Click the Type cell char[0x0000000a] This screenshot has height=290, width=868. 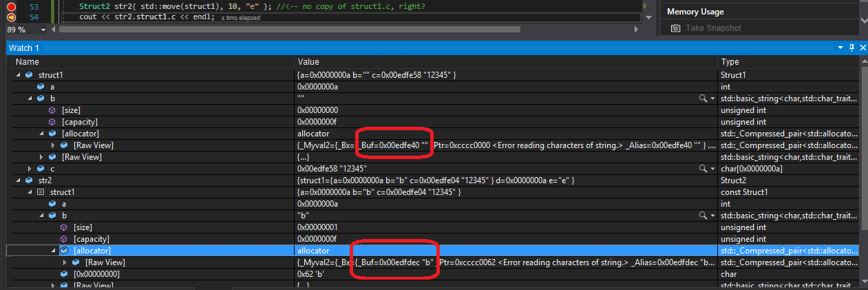point(752,169)
